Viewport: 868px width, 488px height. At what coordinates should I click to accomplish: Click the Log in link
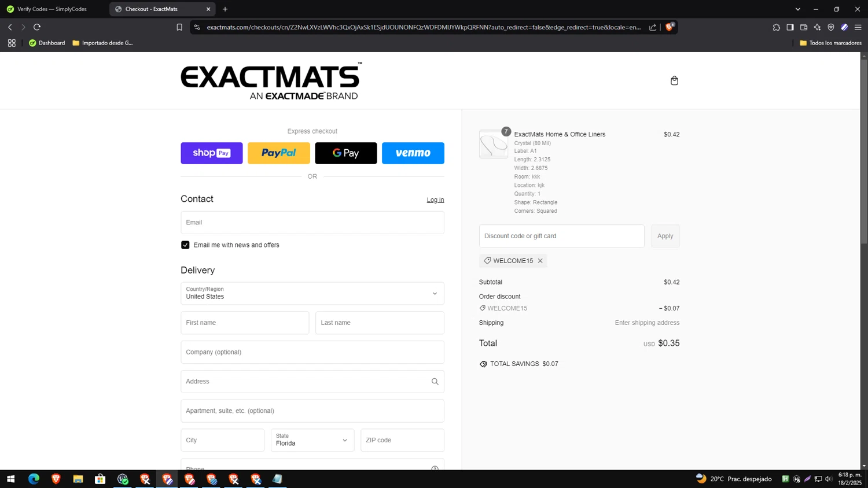(x=435, y=200)
